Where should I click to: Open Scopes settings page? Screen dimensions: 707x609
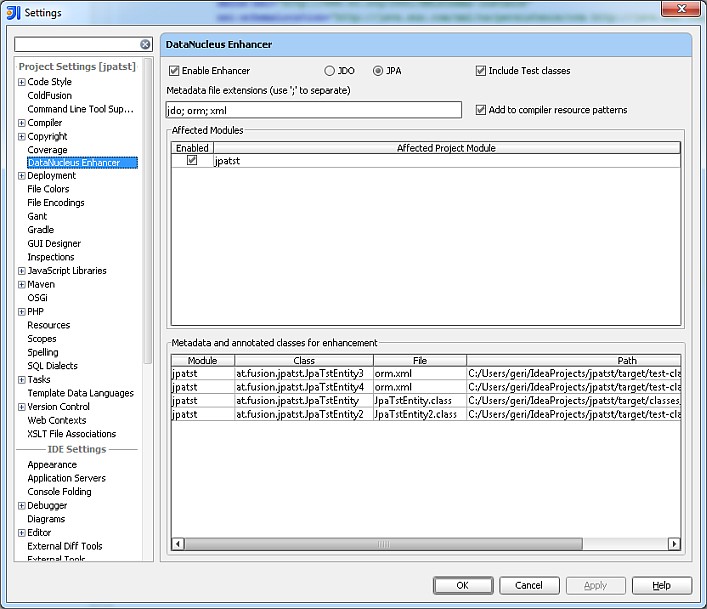[x=42, y=339]
